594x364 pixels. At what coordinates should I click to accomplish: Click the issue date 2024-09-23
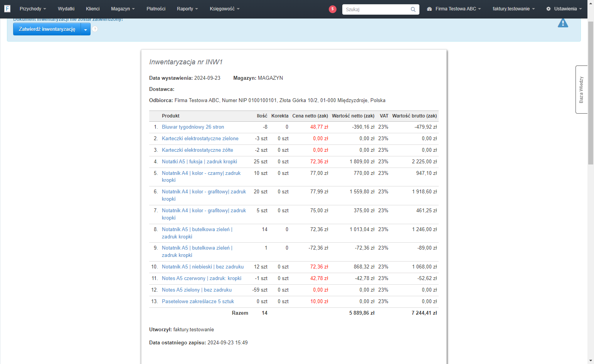[207, 78]
